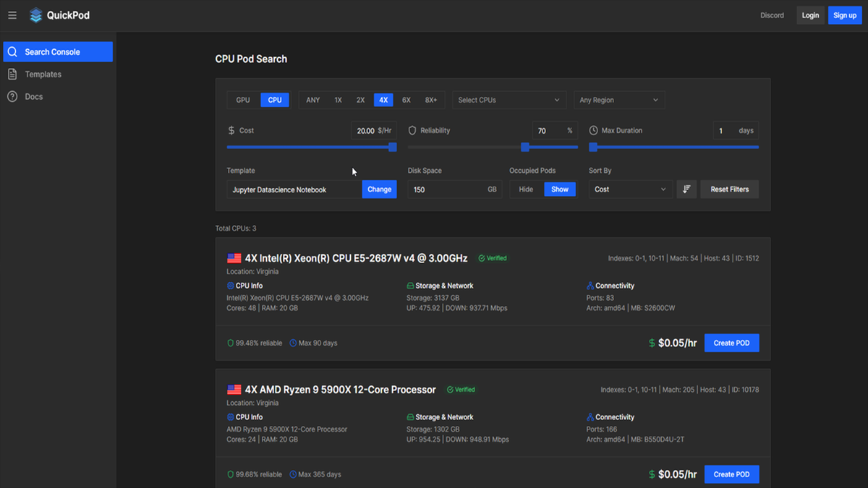Click the Max Duration days field

tap(736, 131)
